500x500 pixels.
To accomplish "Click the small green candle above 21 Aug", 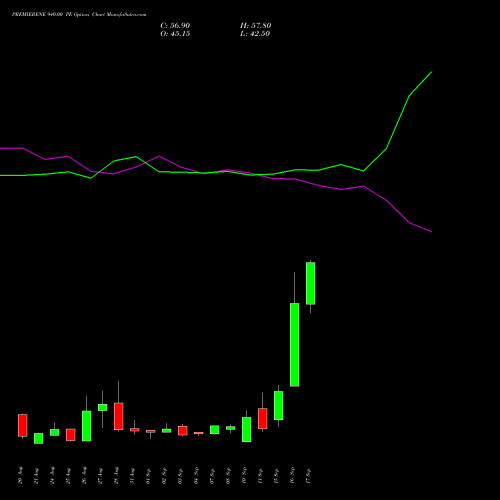I will click(x=39, y=438).
